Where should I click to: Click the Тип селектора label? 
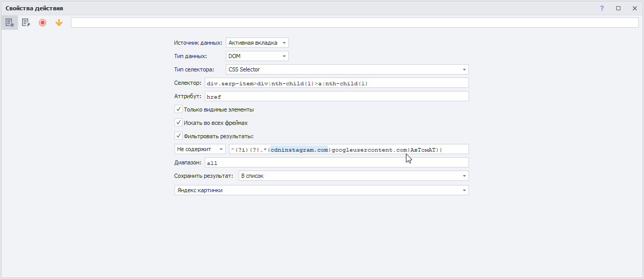click(x=194, y=69)
